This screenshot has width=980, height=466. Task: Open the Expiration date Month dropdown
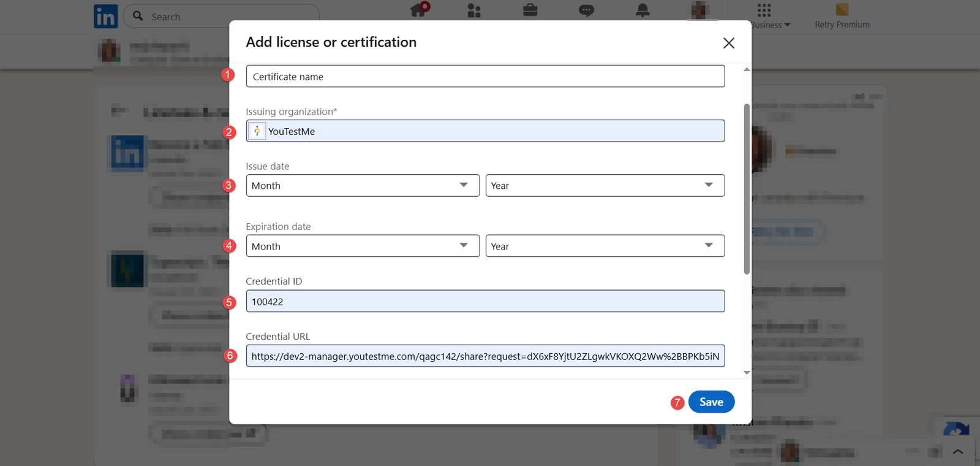coord(363,246)
